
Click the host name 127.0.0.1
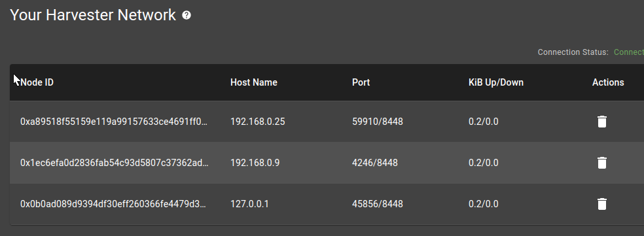tap(250, 204)
